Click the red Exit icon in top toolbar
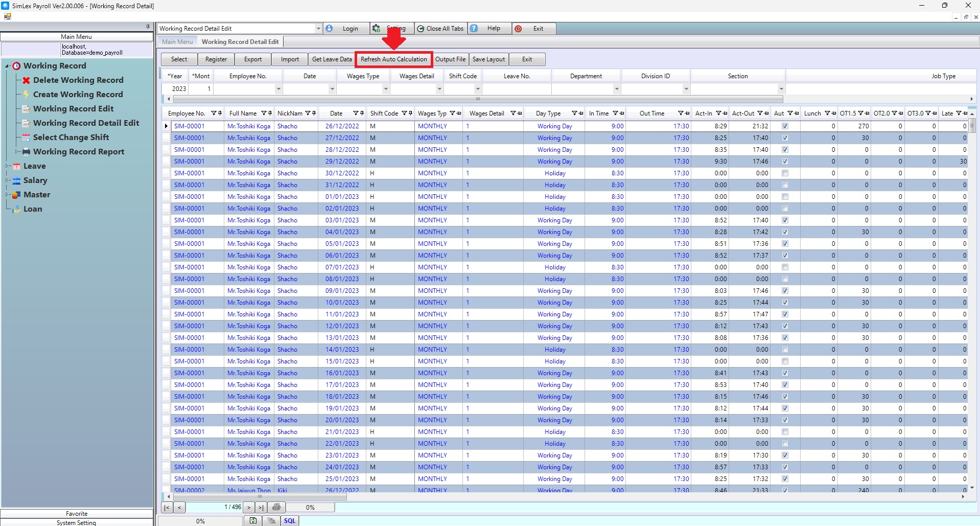The image size is (980, 526). 519,29
